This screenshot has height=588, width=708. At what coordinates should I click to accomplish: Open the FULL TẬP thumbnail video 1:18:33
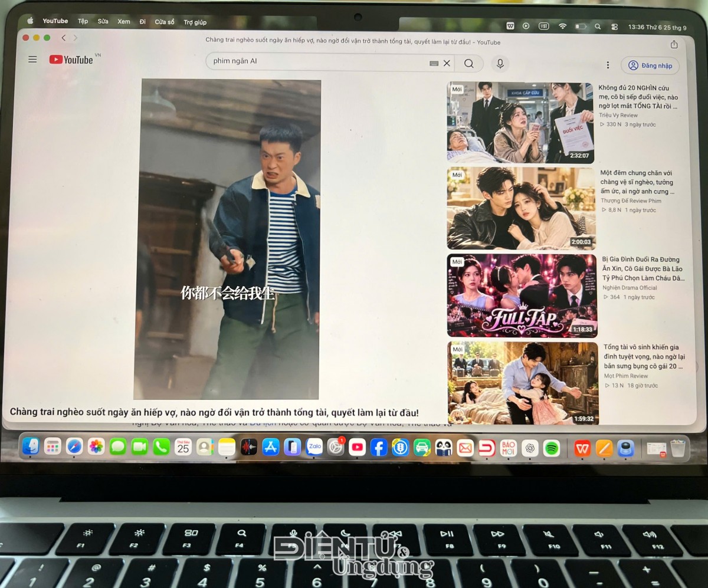(522, 295)
